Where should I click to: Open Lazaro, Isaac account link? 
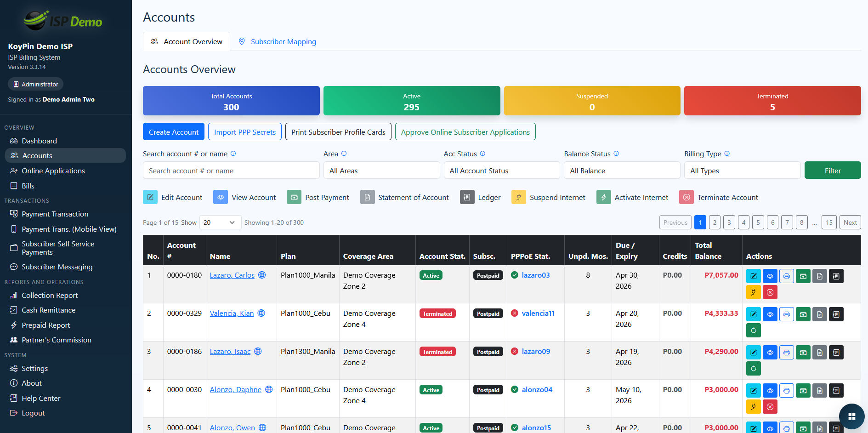click(x=230, y=351)
